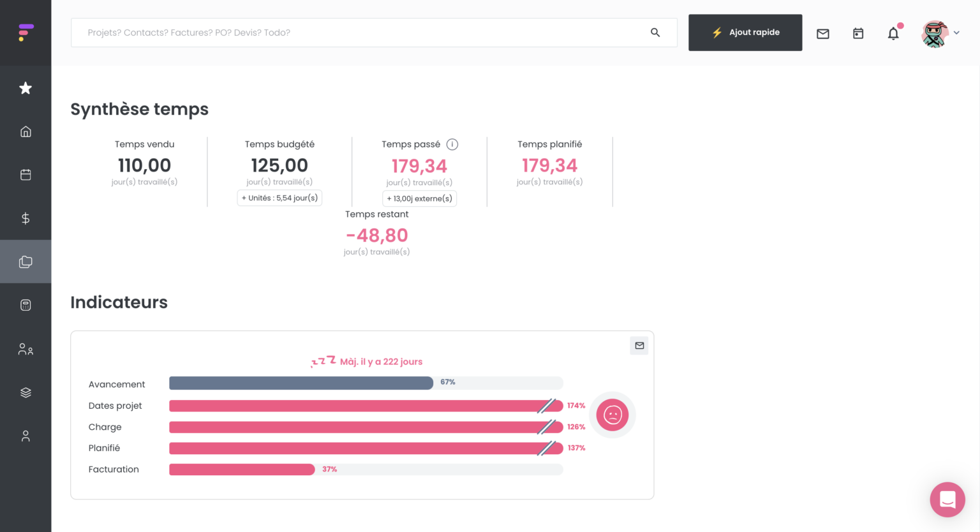Click the Avancement 67% progress bar

point(301,383)
